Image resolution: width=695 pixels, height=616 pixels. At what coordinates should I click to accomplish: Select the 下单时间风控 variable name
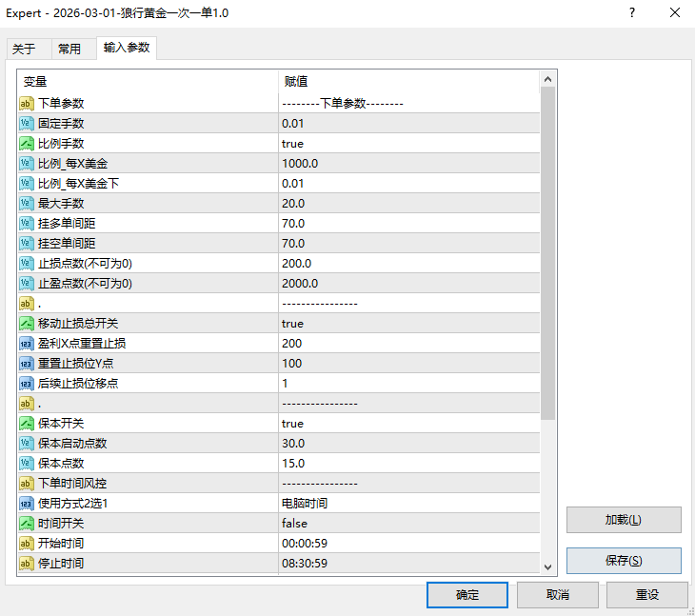click(72, 483)
